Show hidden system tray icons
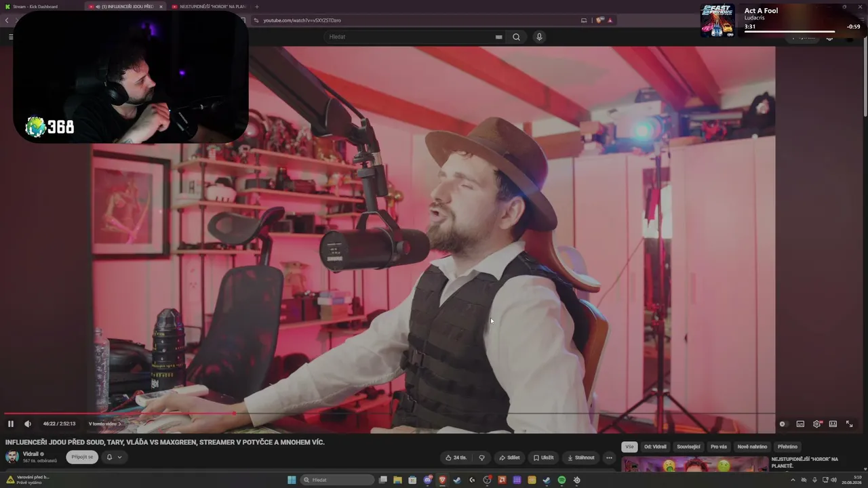The height and width of the screenshot is (488, 868). (x=793, y=480)
